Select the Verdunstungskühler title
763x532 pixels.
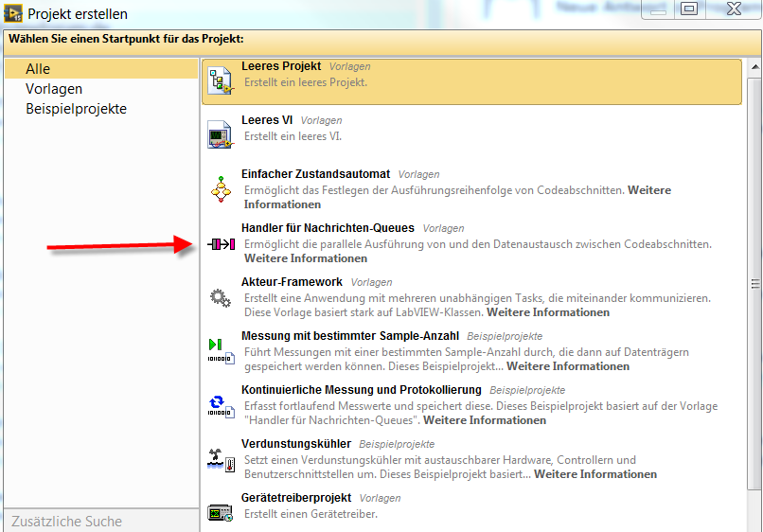296,444
